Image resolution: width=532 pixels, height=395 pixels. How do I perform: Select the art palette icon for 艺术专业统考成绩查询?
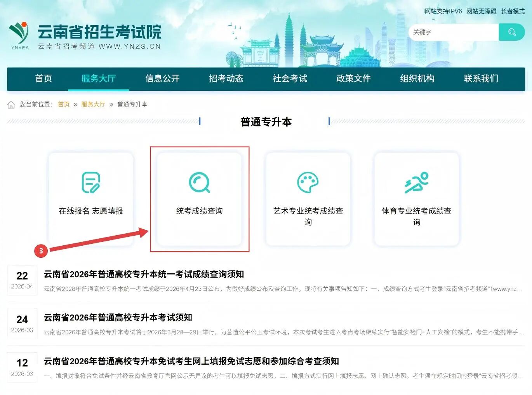click(x=308, y=182)
